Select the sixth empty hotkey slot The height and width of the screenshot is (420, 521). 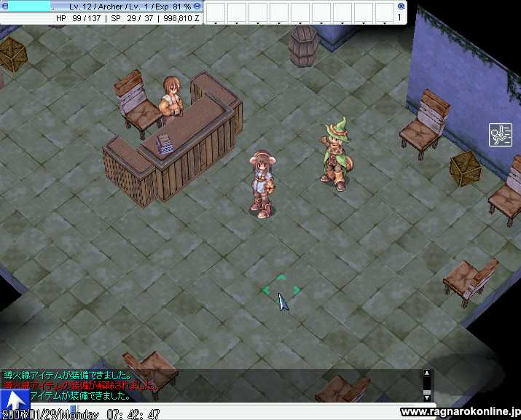[321, 13]
